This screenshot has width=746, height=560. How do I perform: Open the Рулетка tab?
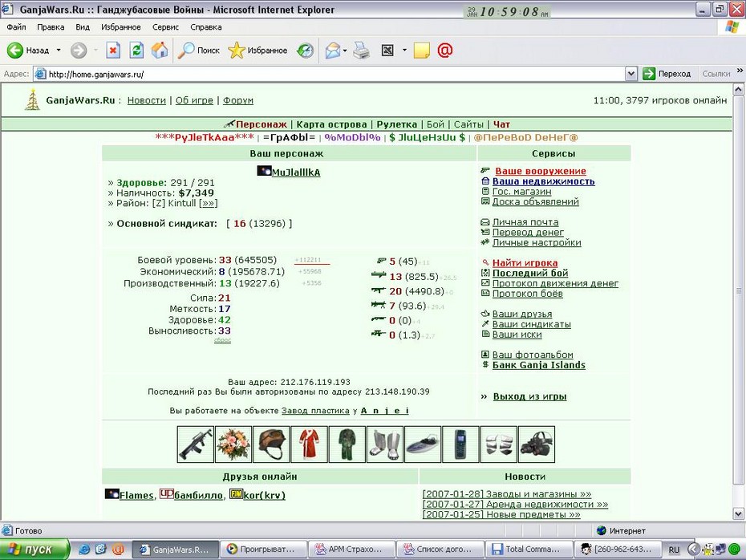tap(397, 124)
